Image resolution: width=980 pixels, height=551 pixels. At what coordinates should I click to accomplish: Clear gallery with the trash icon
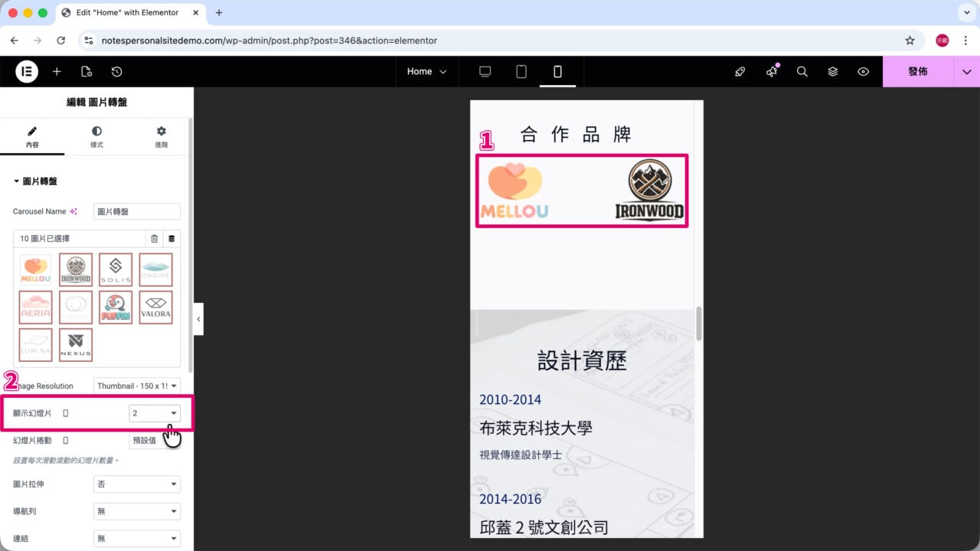point(155,239)
